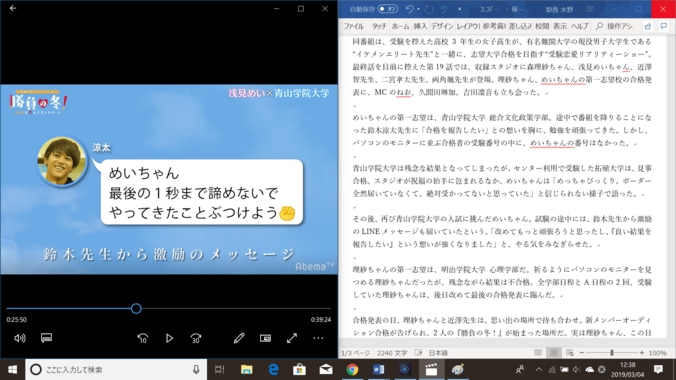The width and height of the screenshot is (676, 380).
Task: Open subtitles and captions menu in video player
Action: [47, 338]
